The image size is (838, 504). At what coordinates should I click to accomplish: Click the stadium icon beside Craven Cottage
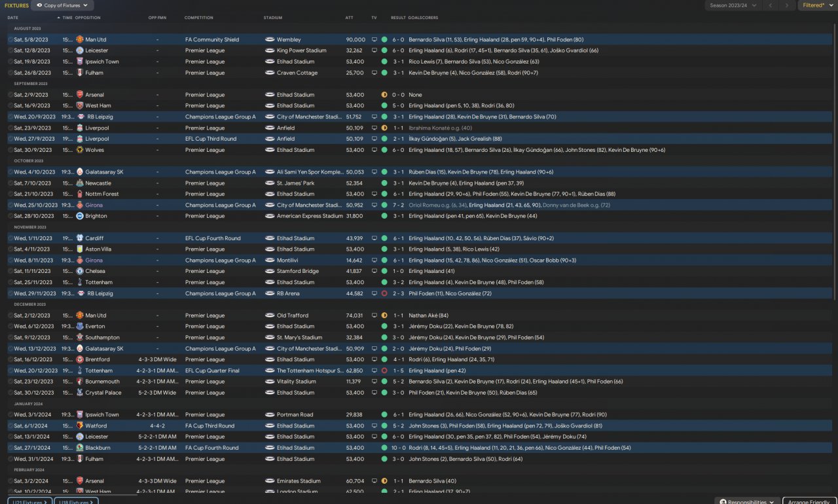tap(270, 73)
